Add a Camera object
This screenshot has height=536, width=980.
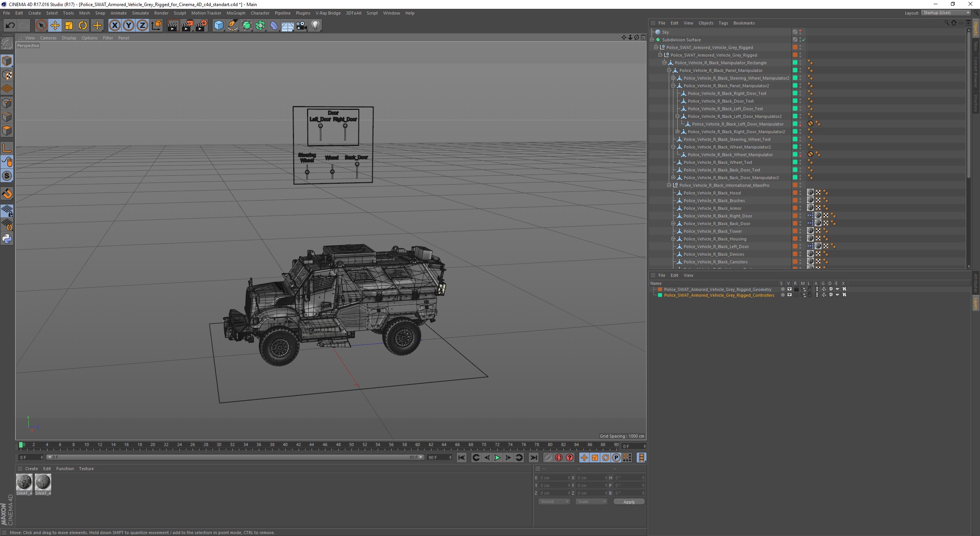coord(302,26)
